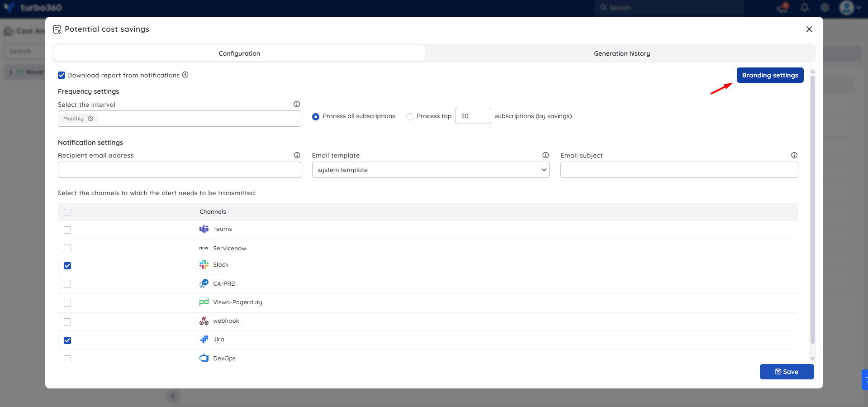This screenshot has height=407, width=868.
Task: Focus the Recipient email address field
Action: (x=180, y=170)
